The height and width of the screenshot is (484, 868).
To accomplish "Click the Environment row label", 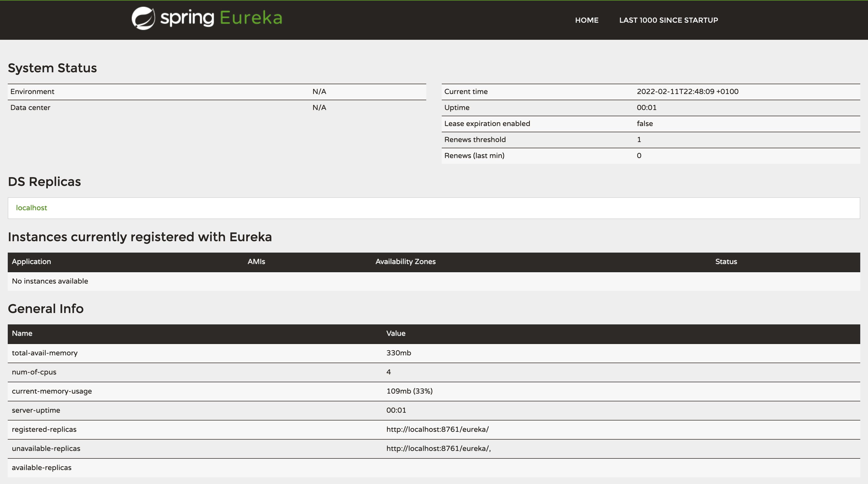I will pyautogui.click(x=32, y=92).
